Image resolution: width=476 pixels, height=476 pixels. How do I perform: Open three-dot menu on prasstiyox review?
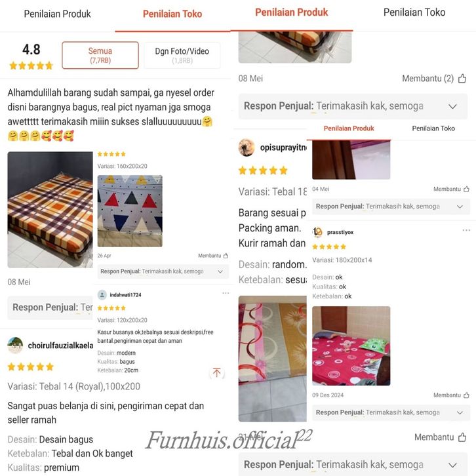466,230
